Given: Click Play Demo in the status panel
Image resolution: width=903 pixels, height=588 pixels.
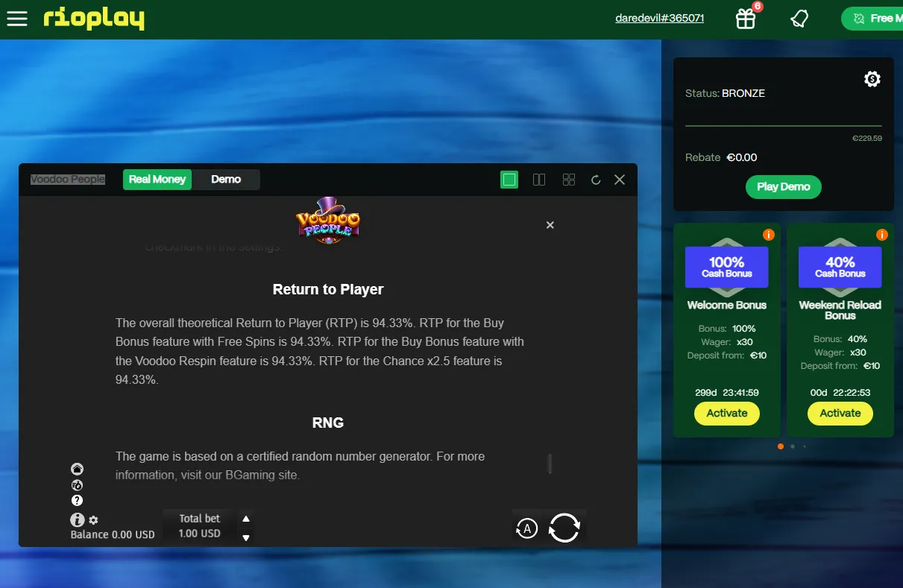Looking at the screenshot, I should [x=784, y=187].
